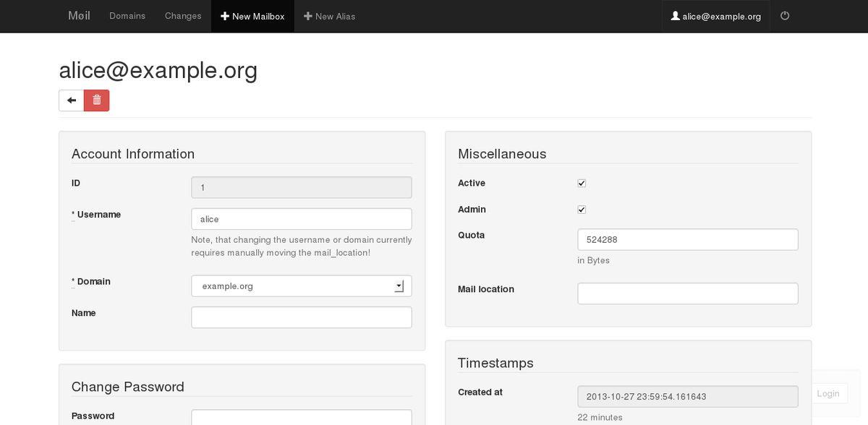Open alice@example.org user account link
868x425 pixels.
(715, 16)
